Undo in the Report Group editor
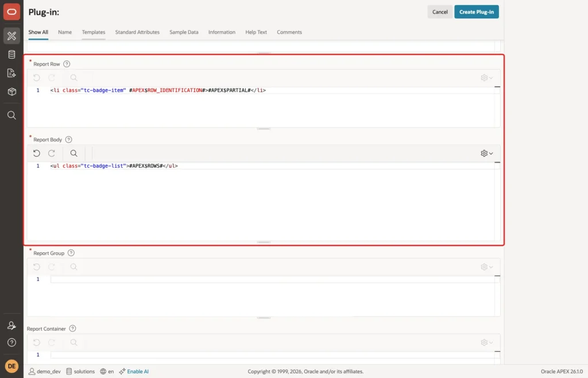Screen dimensions: 588x378 pos(36,267)
